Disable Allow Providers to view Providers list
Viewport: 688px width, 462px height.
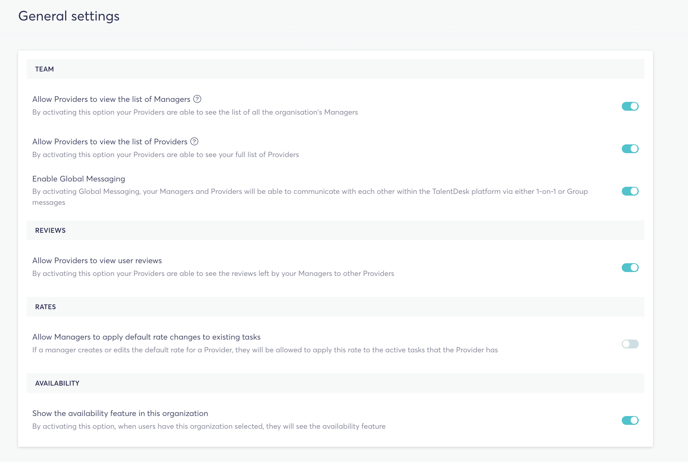[x=630, y=149]
